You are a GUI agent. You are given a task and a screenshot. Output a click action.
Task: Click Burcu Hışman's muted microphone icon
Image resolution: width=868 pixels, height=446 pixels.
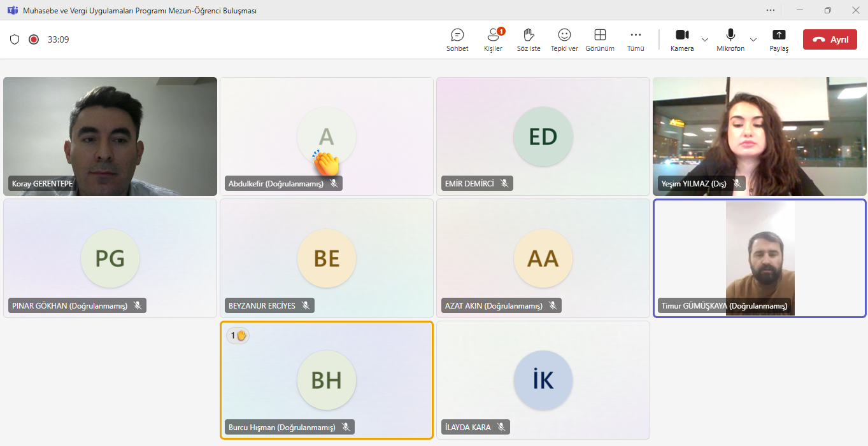[x=346, y=428]
